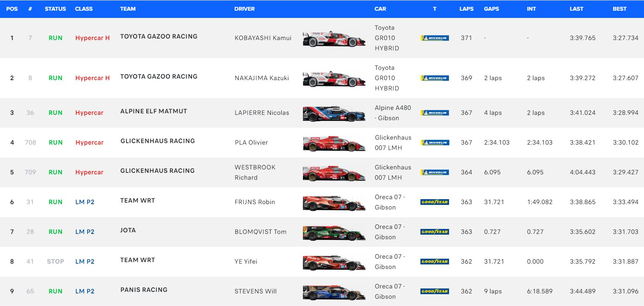The height and width of the screenshot is (306, 644).
Task: Click the PANIS RACING team name
Action: click(144, 290)
